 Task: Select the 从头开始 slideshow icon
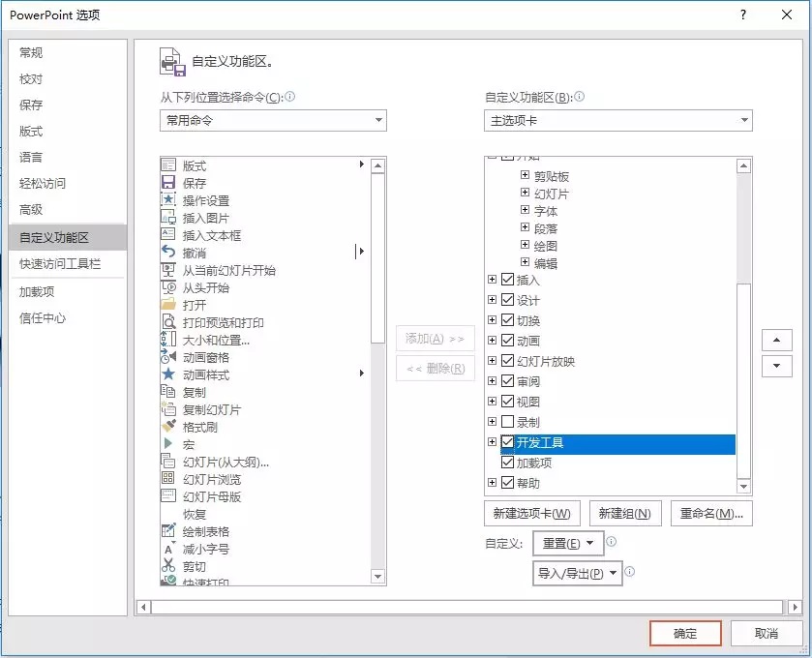pos(168,286)
